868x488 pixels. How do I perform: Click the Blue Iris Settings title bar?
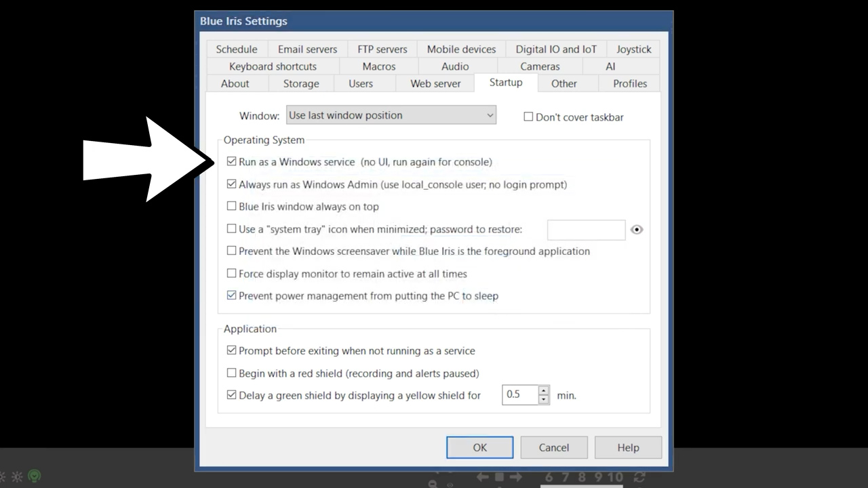[x=433, y=21]
